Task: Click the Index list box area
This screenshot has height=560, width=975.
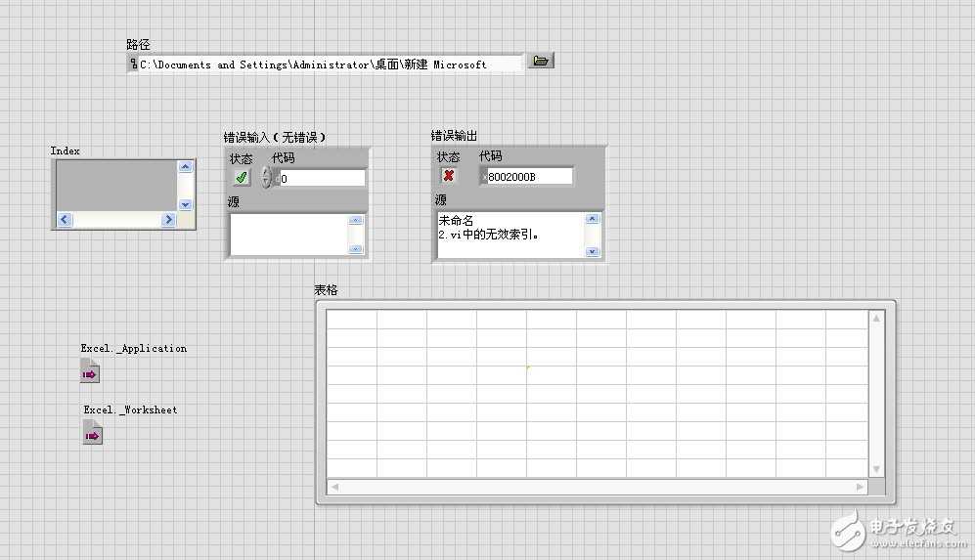Action: 117,186
